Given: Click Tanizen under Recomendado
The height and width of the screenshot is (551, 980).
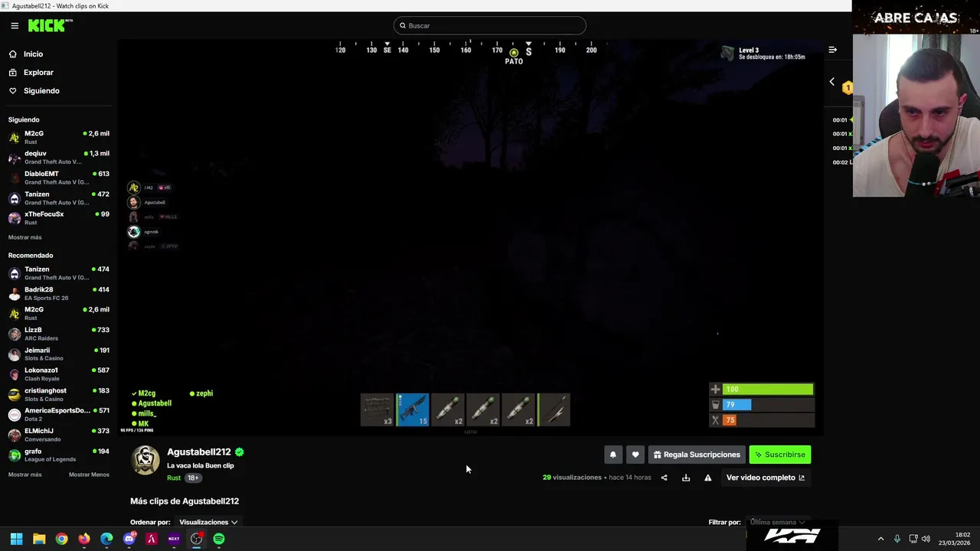Looking at the screenshot, I should point(59,273).
